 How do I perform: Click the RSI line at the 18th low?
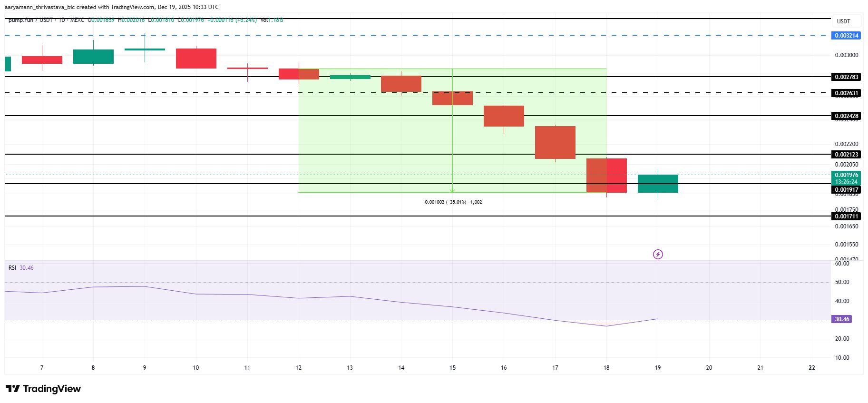click(606, 326)
